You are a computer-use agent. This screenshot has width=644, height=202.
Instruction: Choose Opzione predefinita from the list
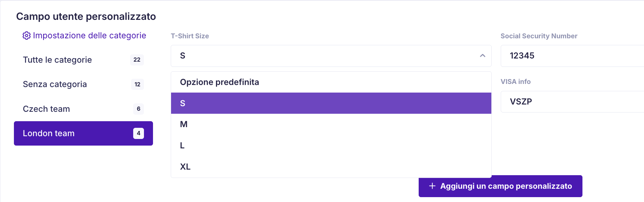(x=331, y=82)
